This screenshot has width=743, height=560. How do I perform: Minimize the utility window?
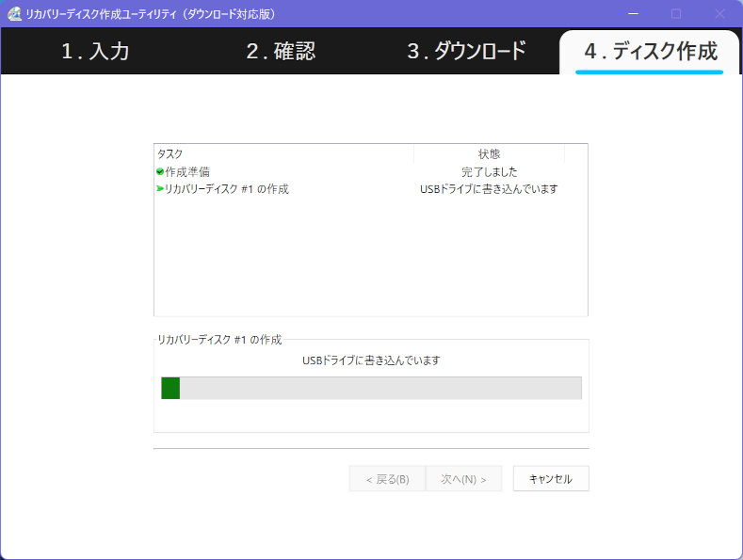pos(633,14)
